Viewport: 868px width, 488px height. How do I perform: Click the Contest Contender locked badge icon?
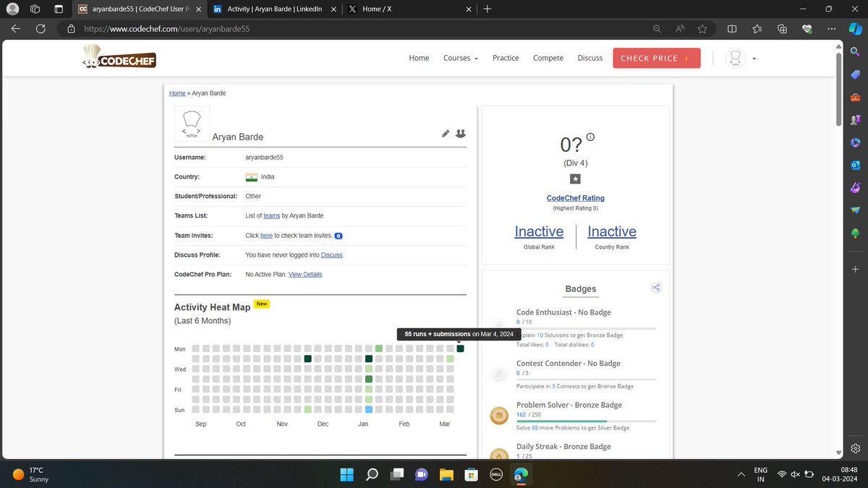point(498,374)
